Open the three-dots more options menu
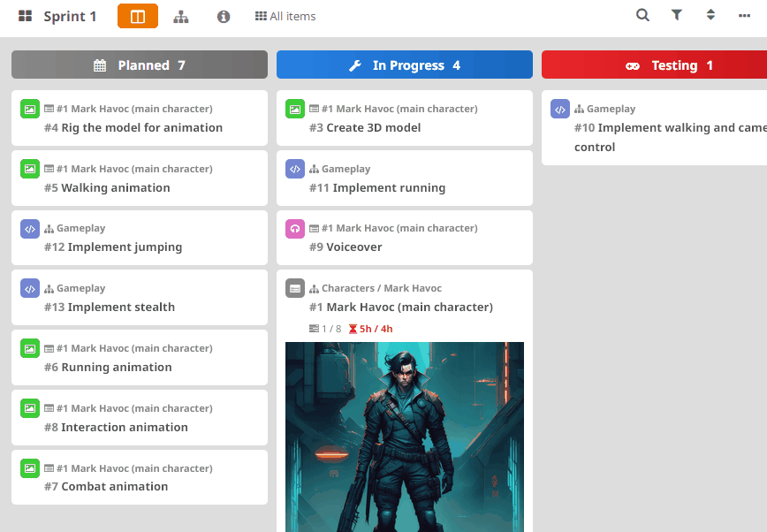 744,15
